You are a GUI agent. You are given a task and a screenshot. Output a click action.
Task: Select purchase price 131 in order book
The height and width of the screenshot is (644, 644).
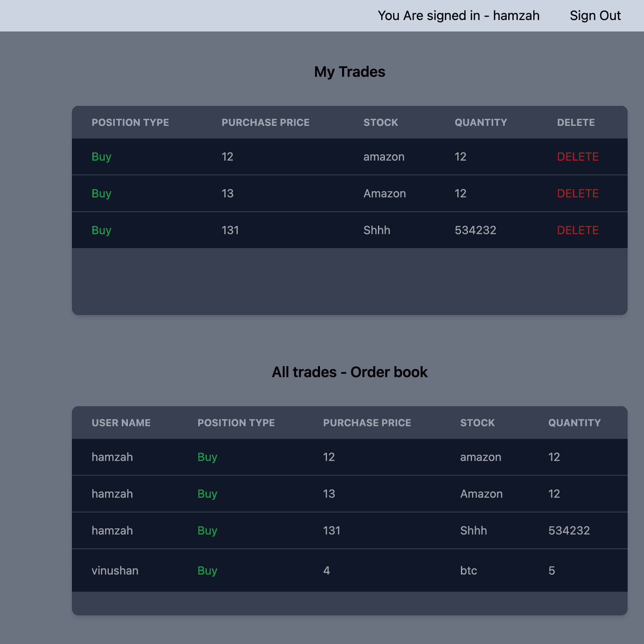coord(331,530)
